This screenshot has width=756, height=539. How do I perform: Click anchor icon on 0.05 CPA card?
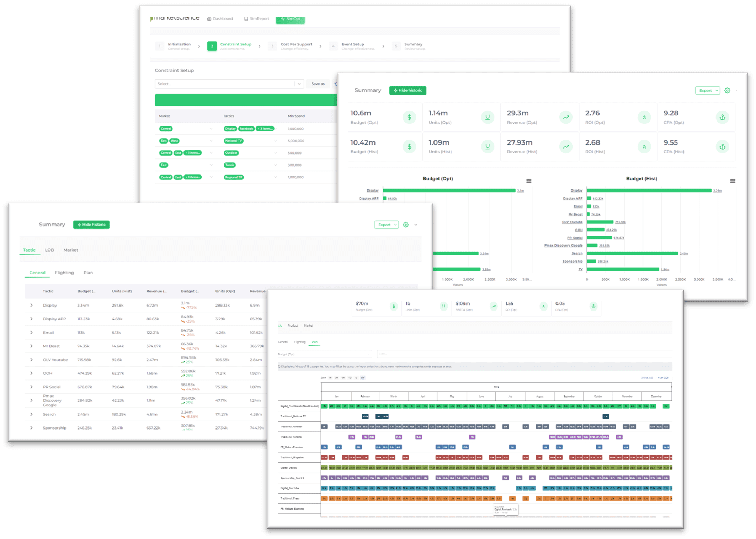tap(593, 306)
